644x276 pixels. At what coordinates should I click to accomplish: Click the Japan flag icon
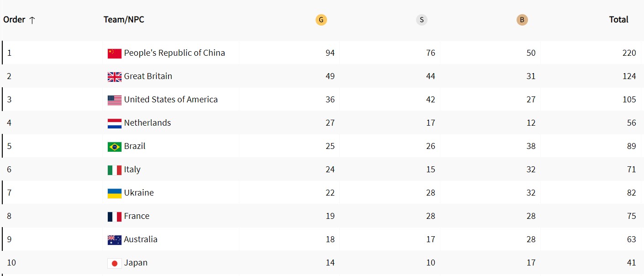coord(115,263)
